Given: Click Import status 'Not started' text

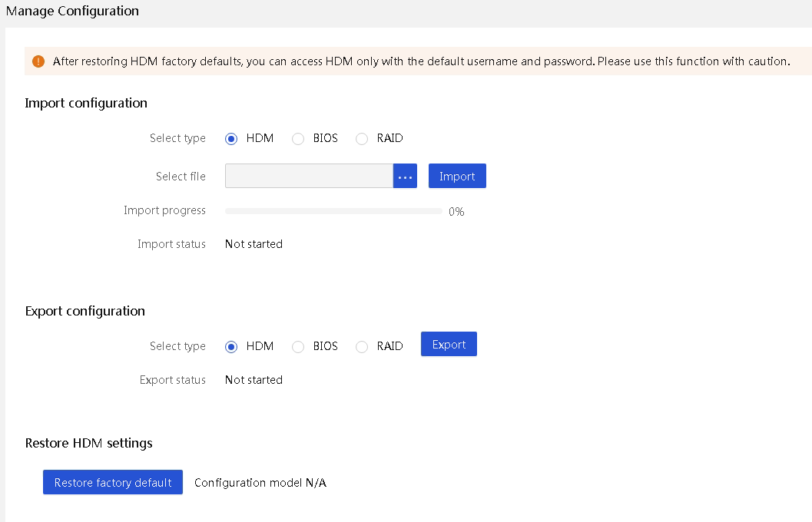Looking at the screenshot, I should point(254,244).
